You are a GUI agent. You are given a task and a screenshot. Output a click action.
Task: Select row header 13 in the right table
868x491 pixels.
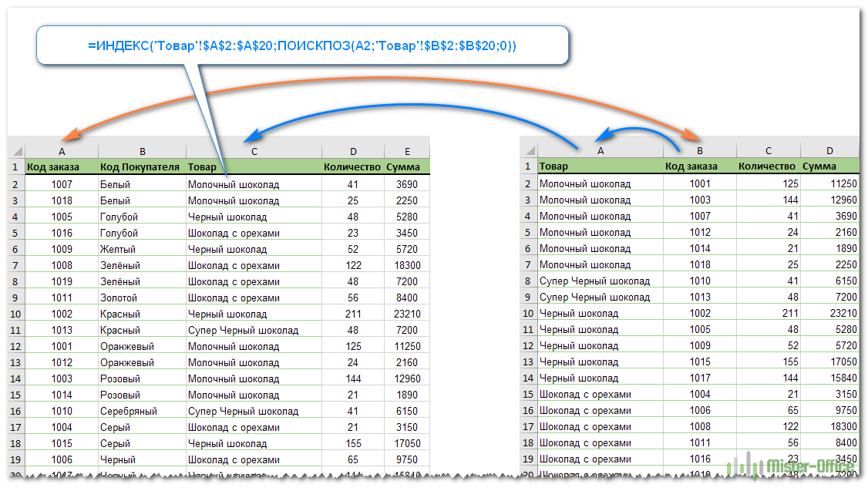pyautogui.click(x=528, y=362)
